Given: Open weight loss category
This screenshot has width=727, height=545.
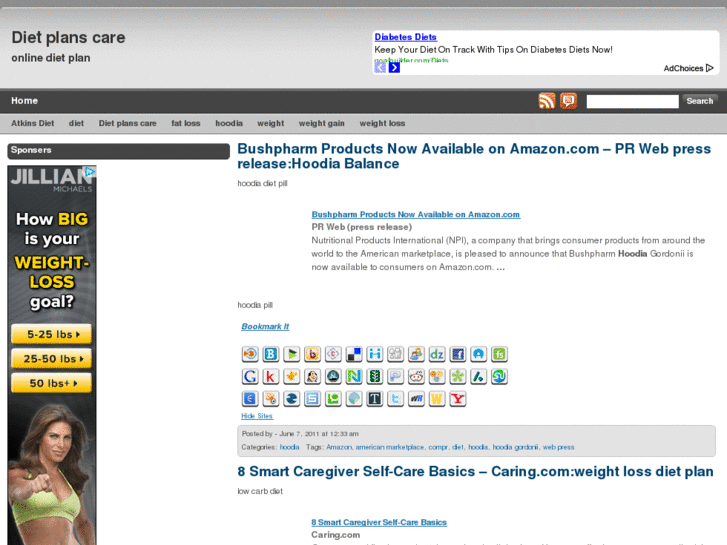Looking at the screenshot, I should pos(382,123).
